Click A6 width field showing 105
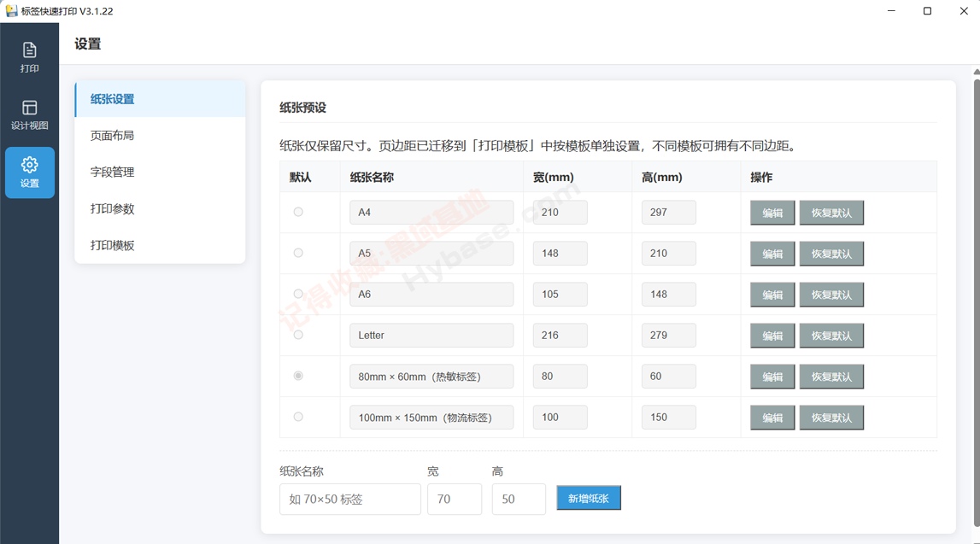Screen dimensions: 980x544 tap(560, 294)
